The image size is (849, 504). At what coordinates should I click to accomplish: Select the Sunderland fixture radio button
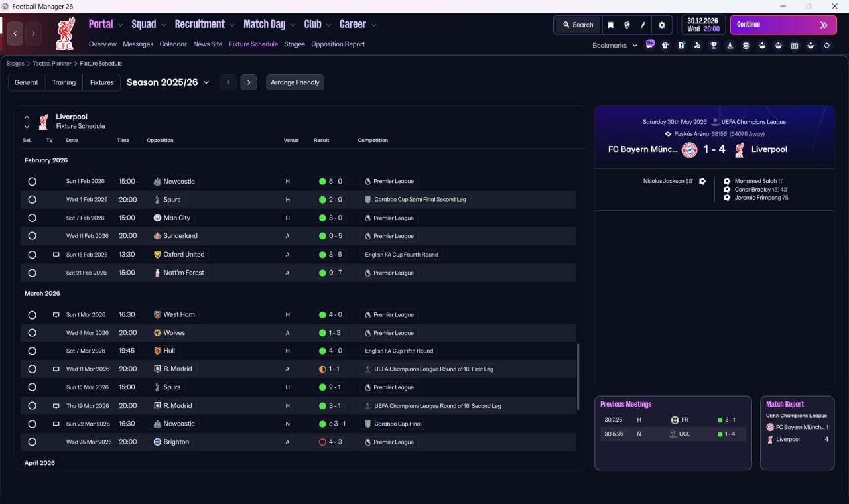pos(33,236)
